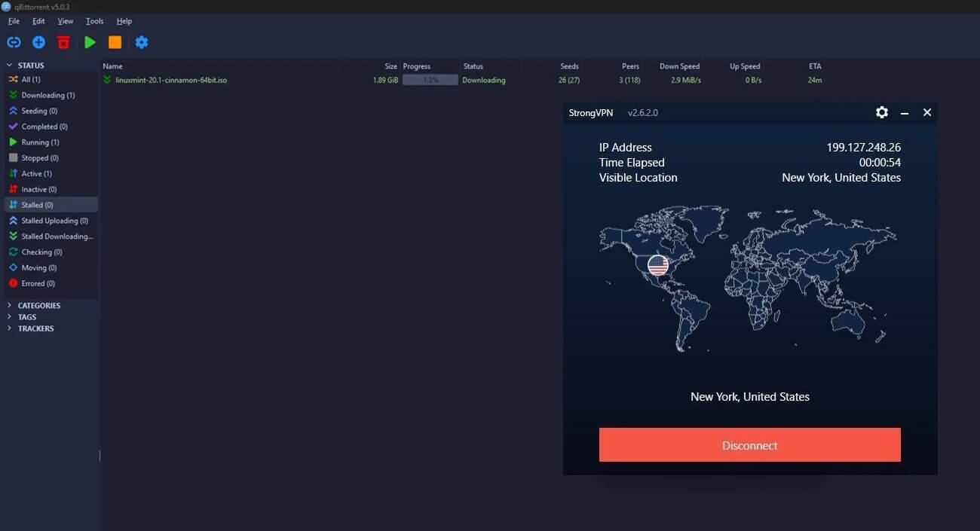This screenshot has width=980, height=531.
Task: Click the Checking status filter icon
Action: tap(14, 252)
